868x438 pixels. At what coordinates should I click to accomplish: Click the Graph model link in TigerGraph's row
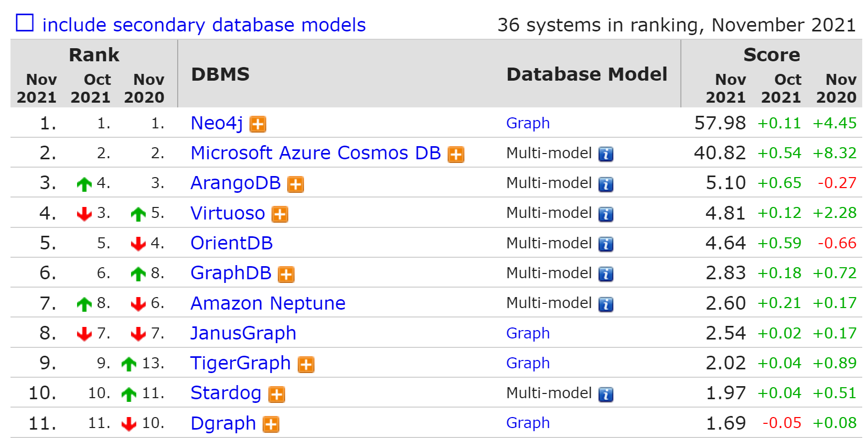tap(528, 363)
